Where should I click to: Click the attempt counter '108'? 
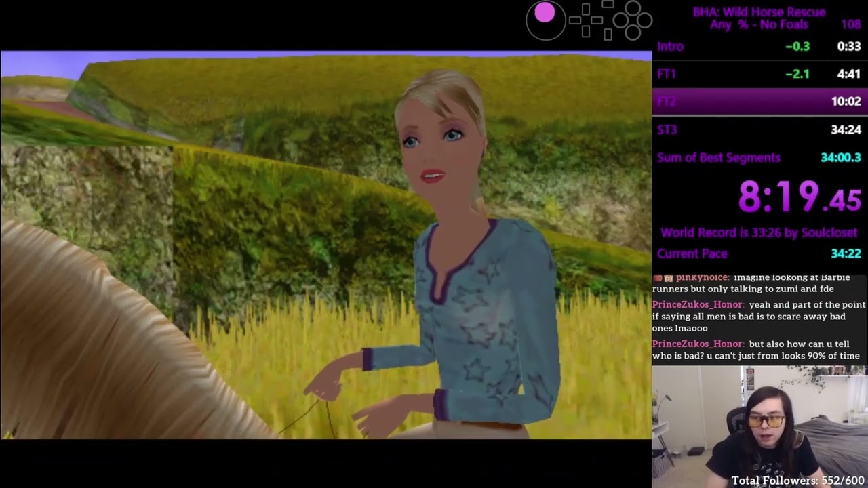pyautogui.click(x=850, y=24)
